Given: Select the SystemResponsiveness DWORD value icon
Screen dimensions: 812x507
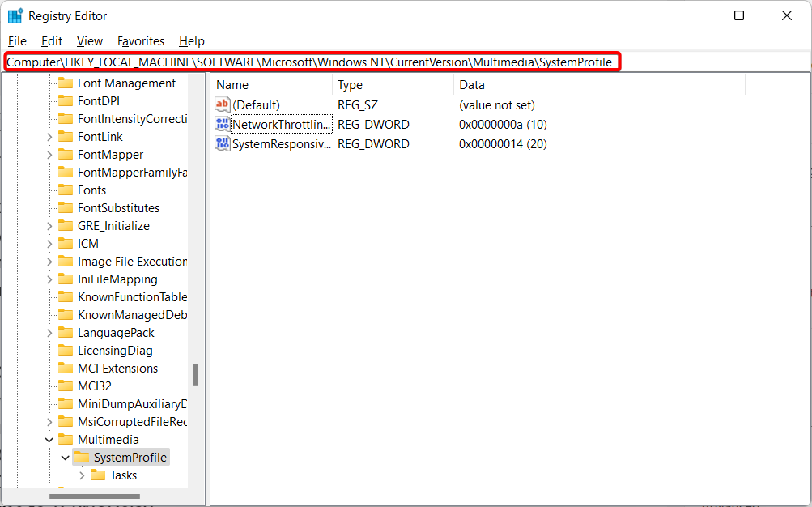Looking at the screenshot, I should (x=222, y=143).
